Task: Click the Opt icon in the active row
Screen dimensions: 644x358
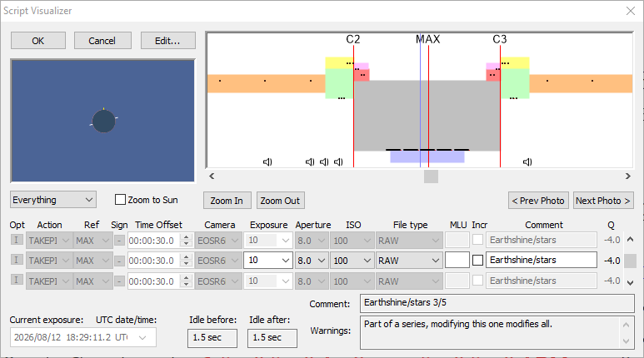Action: click(17, 261)
